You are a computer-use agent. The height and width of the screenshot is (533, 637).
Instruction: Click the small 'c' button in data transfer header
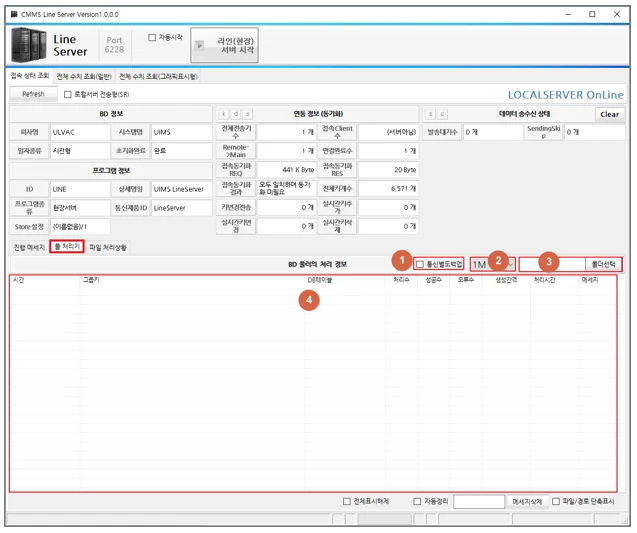click(x=442, y=114)
